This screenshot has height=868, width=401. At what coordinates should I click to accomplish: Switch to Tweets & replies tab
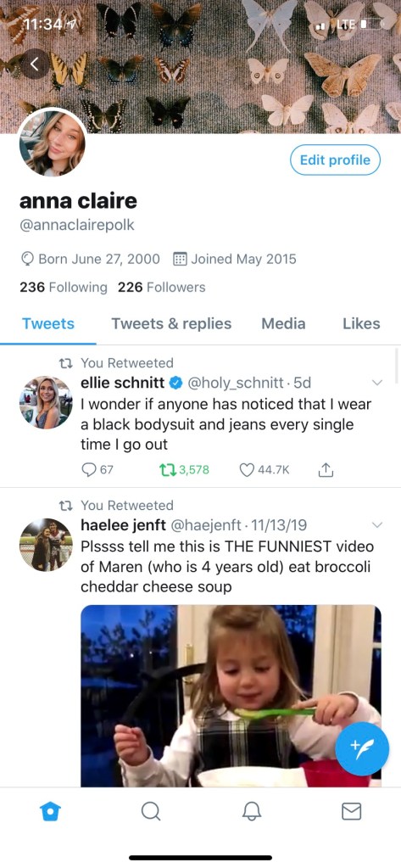(x=171, y=324)
